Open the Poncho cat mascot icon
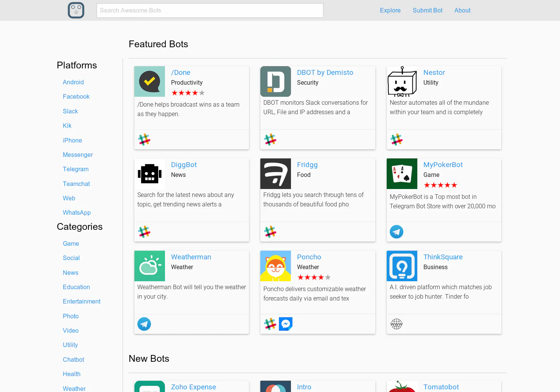560x392 pixels. tap(275, 266)
